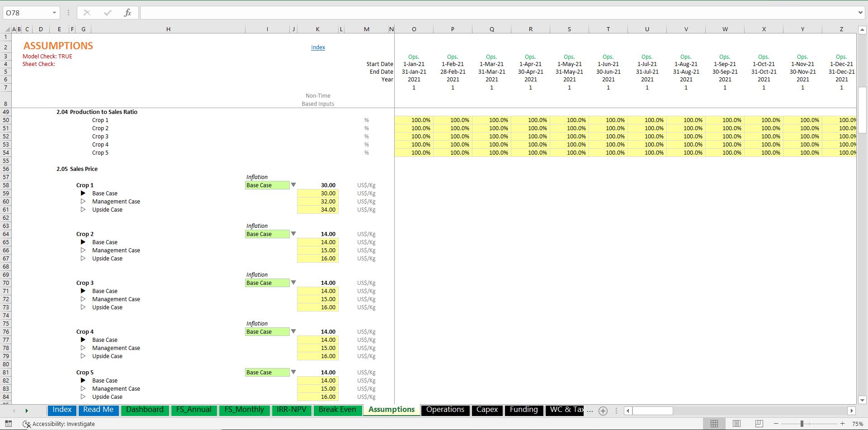Screen dimensions: 868x430
Task: Open the Operations sheet tab
Action: click(x=445, y=410)
